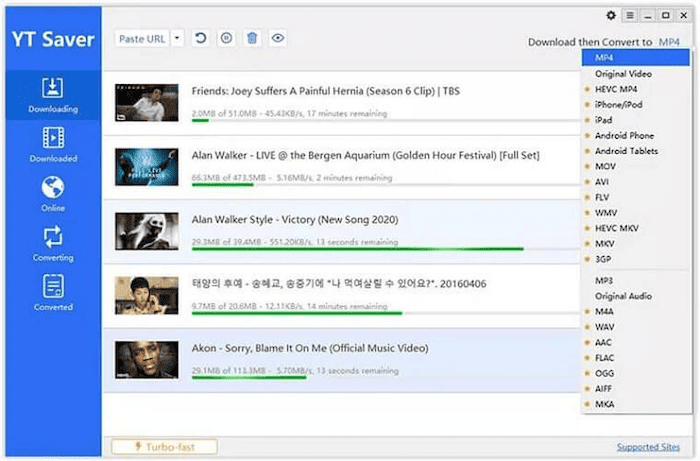Click the Download then Convert to label
This screenshot has height=461, width=700.
point(590,42)
